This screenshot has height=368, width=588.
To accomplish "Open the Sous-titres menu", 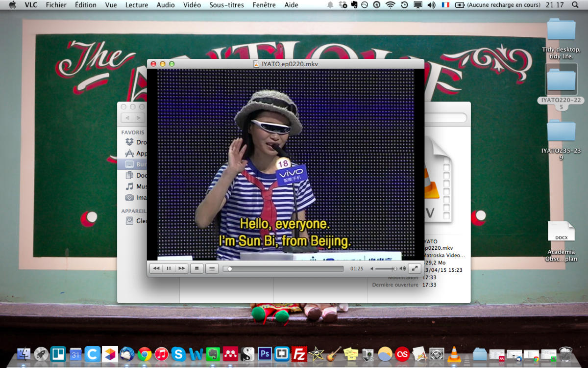I will (226, 5).
